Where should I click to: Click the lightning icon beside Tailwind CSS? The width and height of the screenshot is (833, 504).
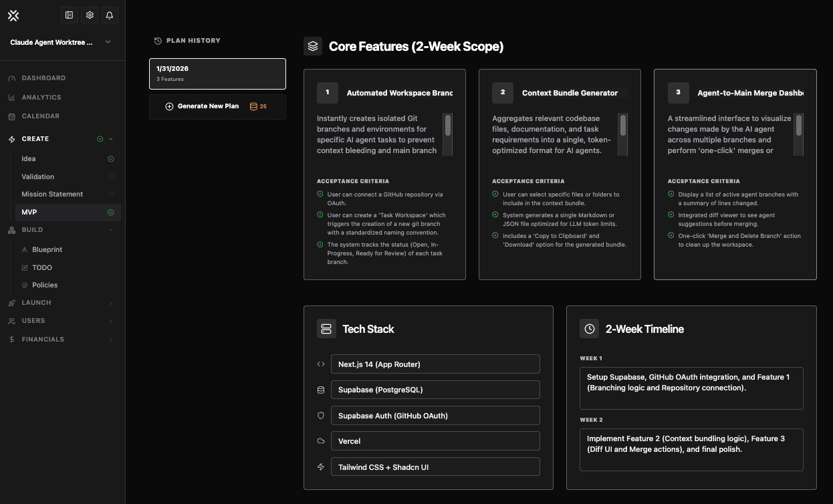coord(320,467)
